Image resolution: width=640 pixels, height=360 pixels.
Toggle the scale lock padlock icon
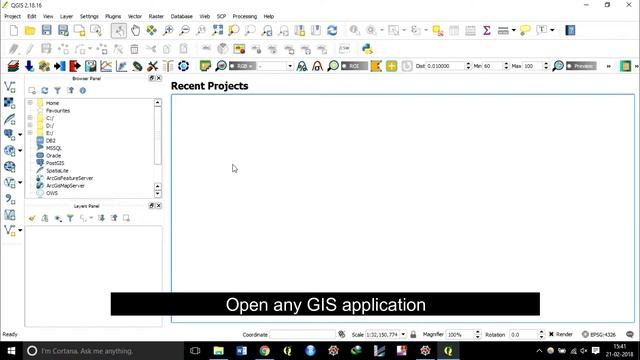(x=413, y=334)
